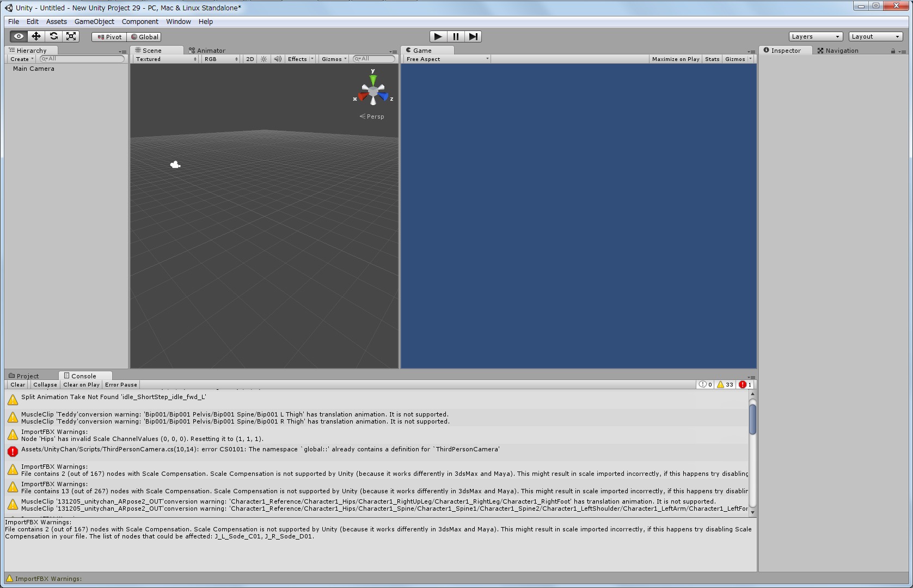Toggle scene lighting sun icon
This screenshot has width=913, height=588.
[264, 59]
